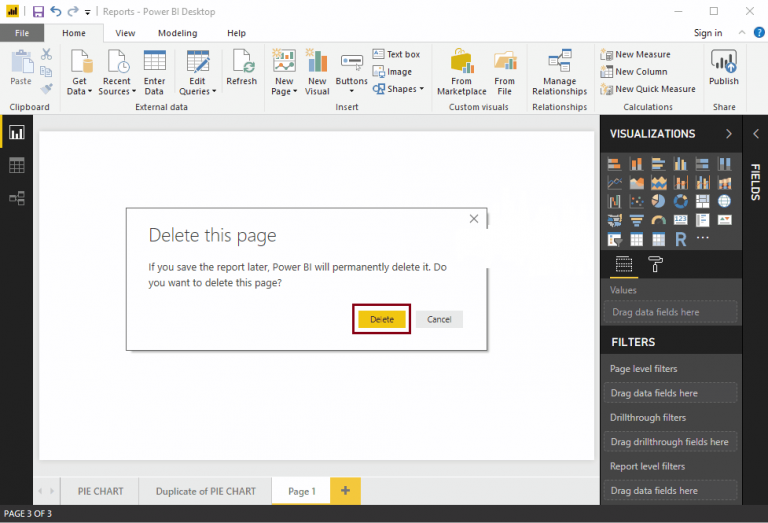
Task: Open the File tab
Action: (x=22, y=33)
